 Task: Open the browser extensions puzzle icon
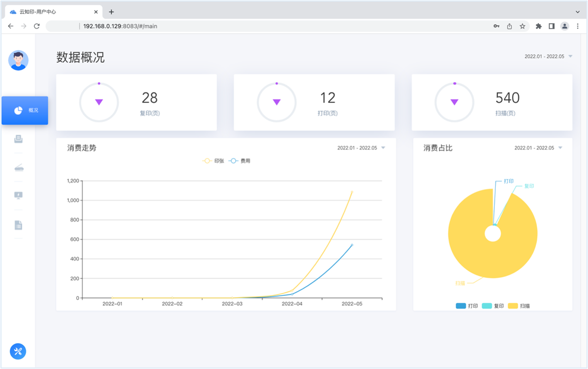[x=538, y=26]
